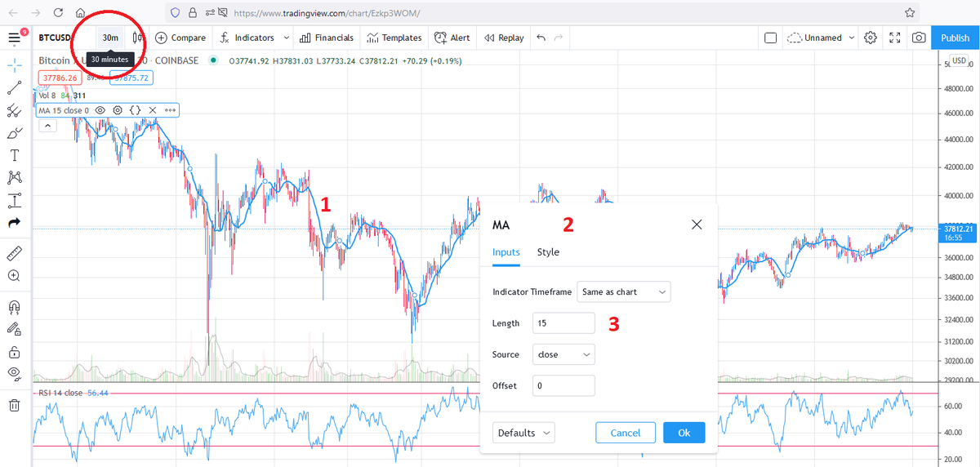This screenshot has width=980, height=467.
Task: Open chart settings gear in top toolbar
Action: click(x=871, y=38)
